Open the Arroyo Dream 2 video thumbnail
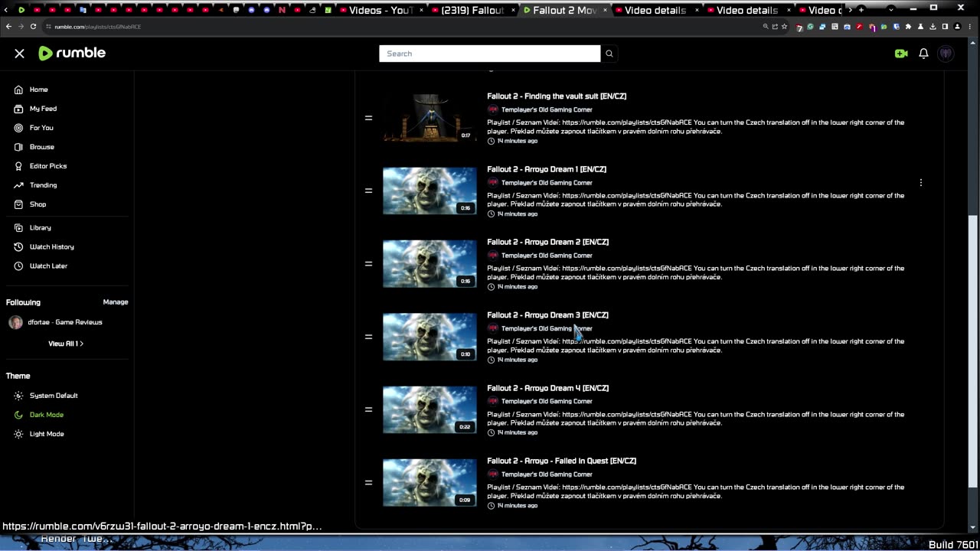 click(430, 264)
